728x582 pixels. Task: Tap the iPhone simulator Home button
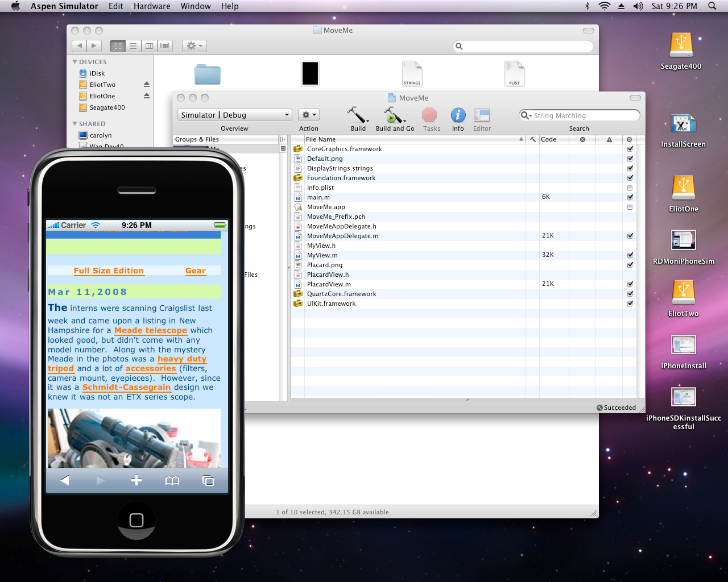[x=136, y=520]
